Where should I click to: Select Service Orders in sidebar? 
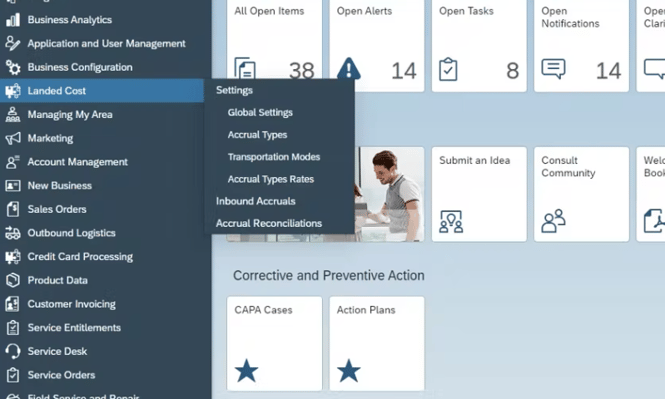[x=61, y=375]
